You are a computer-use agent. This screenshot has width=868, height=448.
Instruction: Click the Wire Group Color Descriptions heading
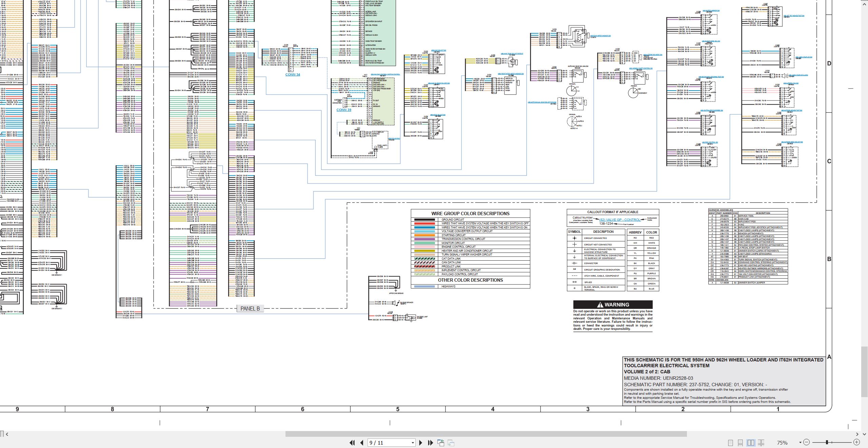470,214
